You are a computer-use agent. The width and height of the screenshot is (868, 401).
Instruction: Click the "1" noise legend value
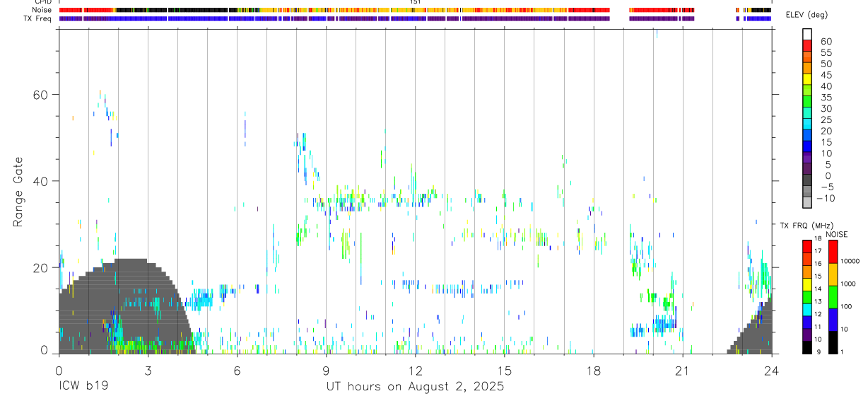point(840,351)
